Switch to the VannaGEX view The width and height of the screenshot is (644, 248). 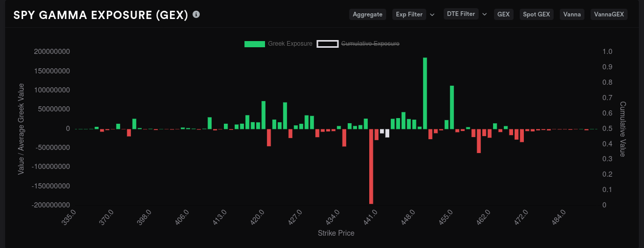[609, 14]
